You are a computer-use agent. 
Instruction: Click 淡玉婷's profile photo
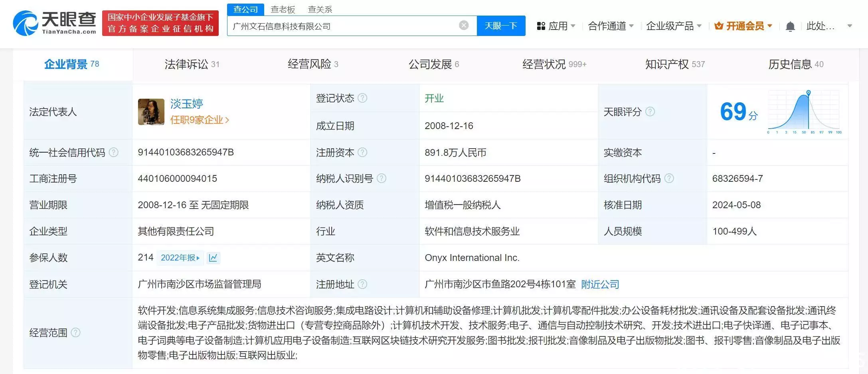151,112
